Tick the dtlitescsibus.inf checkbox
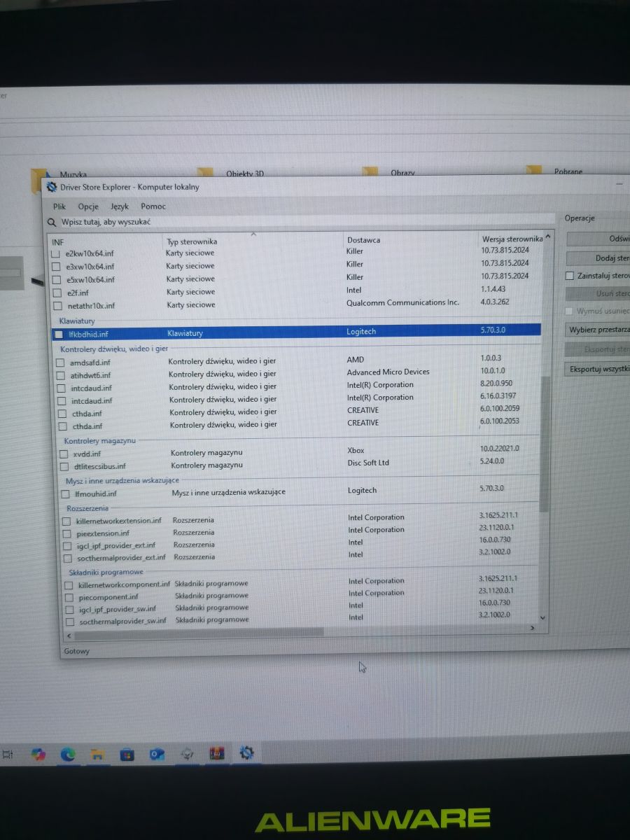630x840 pixels. click(64, 466)
